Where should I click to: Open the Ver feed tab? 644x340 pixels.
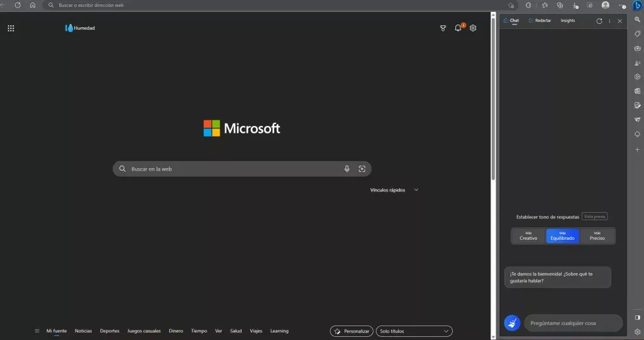pos(218,331)
